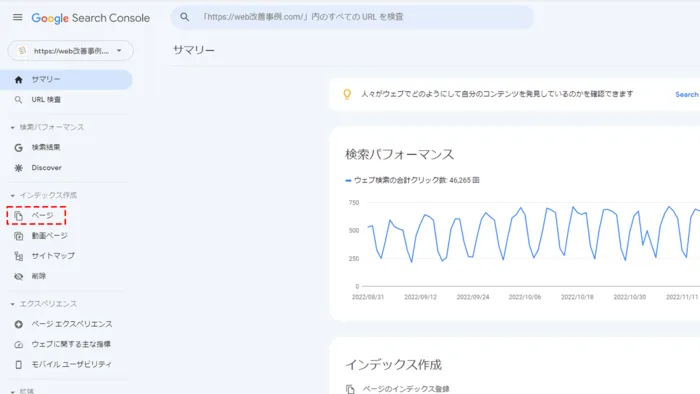This screenshot has height=394, width=700.
Task: Click the 検索パフォーマンス card heading
Action: pos(400,154)
